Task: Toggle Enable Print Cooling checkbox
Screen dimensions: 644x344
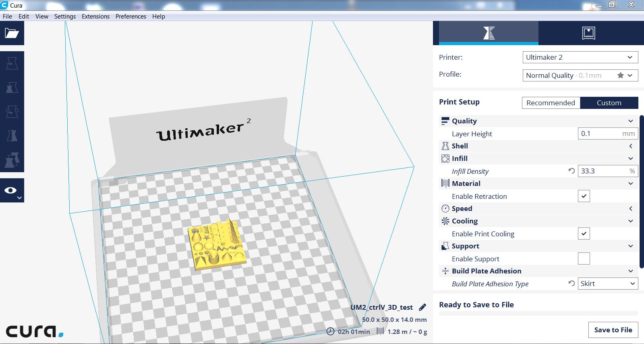Action: 584,234
